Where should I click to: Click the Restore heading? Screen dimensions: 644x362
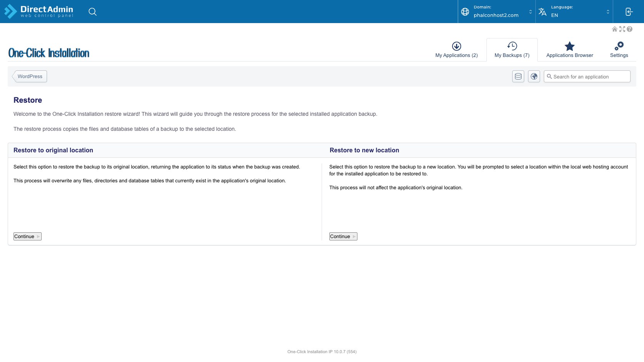[x=28, y=100]
